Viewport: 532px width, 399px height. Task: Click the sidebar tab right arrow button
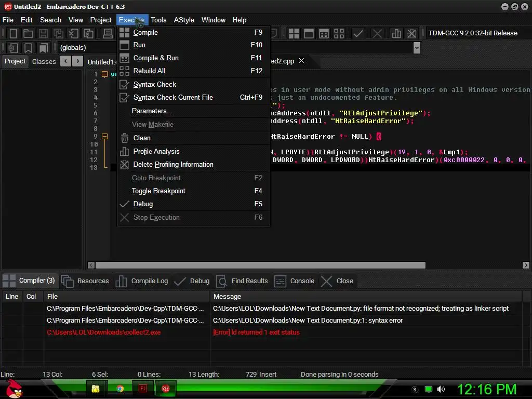78,61
